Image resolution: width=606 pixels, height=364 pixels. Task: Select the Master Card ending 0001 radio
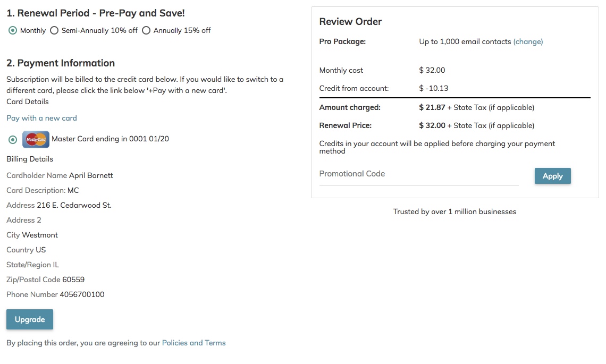tap(13, 140)
